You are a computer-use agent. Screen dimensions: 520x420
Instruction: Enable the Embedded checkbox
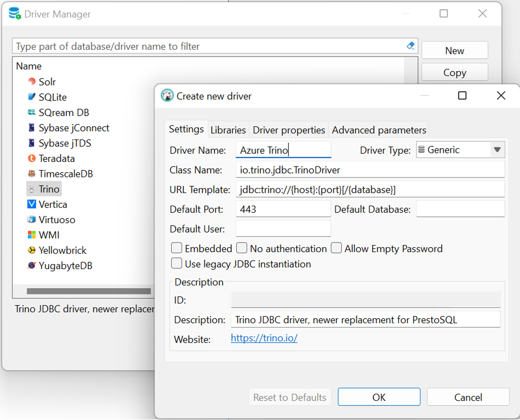pyautogui.click(x=177, y=248)
